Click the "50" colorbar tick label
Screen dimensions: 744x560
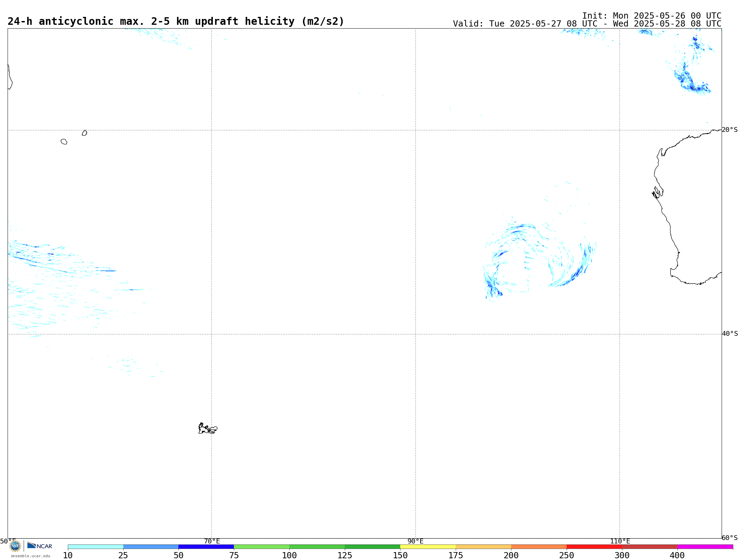(179, 556)
